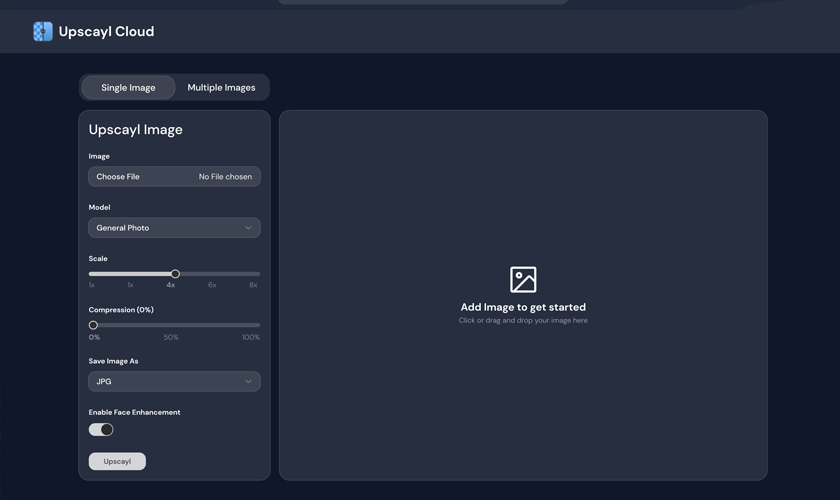Screen dimensions: 840x500
Task: Click the Compression slider handle
Action: [x=93, y=325]
